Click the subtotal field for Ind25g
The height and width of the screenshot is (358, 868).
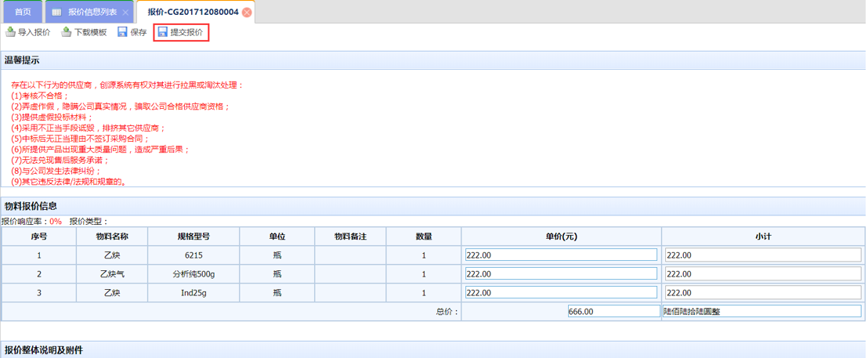(x=762, y=292)
